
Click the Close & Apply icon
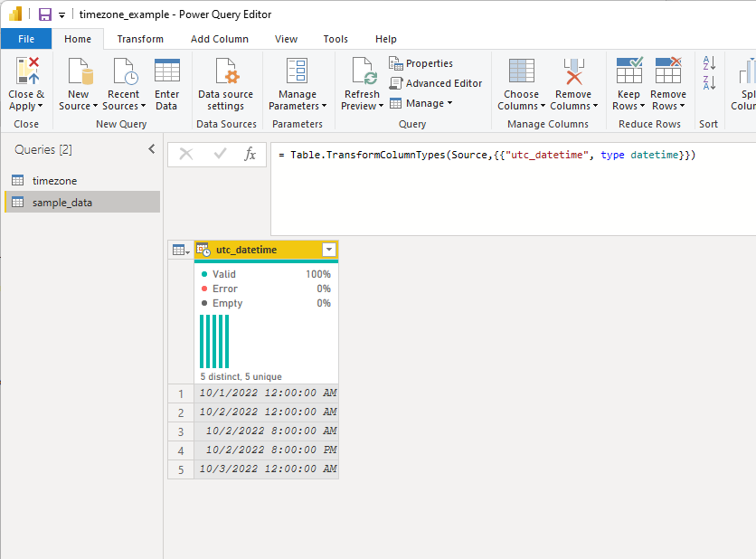coord(27,71)
